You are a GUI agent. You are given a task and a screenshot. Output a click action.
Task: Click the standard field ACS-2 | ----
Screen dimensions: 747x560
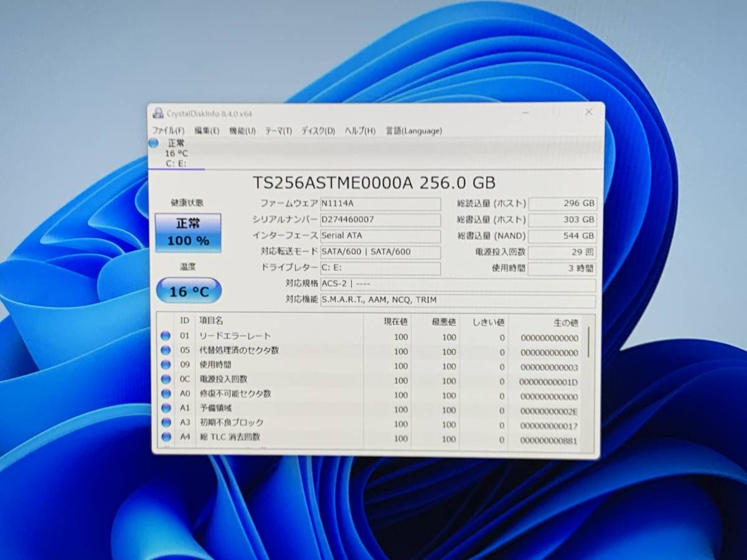pos(458,285)
